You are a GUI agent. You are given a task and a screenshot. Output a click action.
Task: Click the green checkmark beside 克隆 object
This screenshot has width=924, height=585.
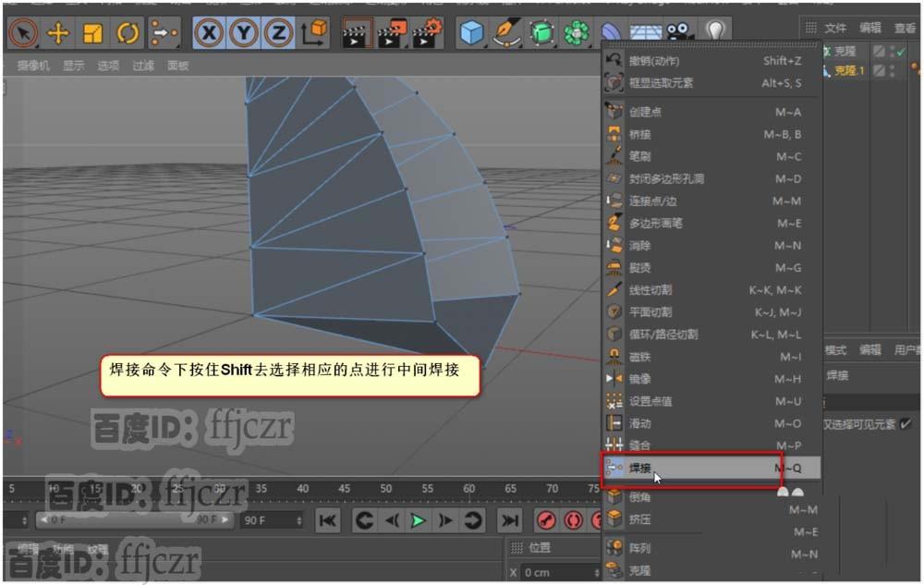[901, 51]
